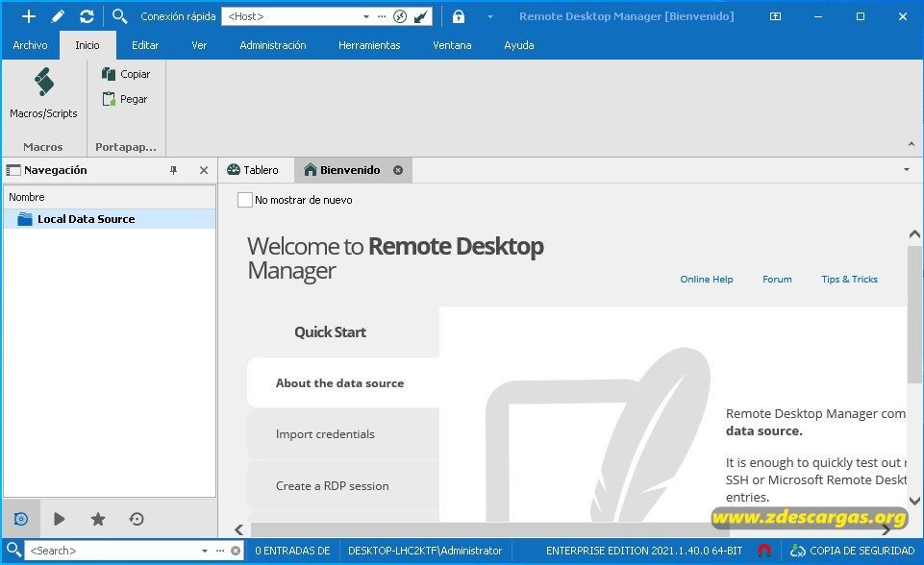Open the Tips & Tricks link
The height and width of the screenshot is (565, 924).
click(x=850, y=280)
